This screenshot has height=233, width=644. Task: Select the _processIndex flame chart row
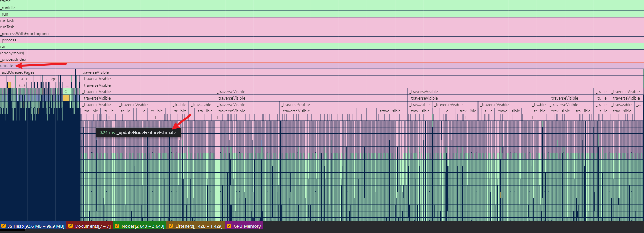(x=322, y=59)
